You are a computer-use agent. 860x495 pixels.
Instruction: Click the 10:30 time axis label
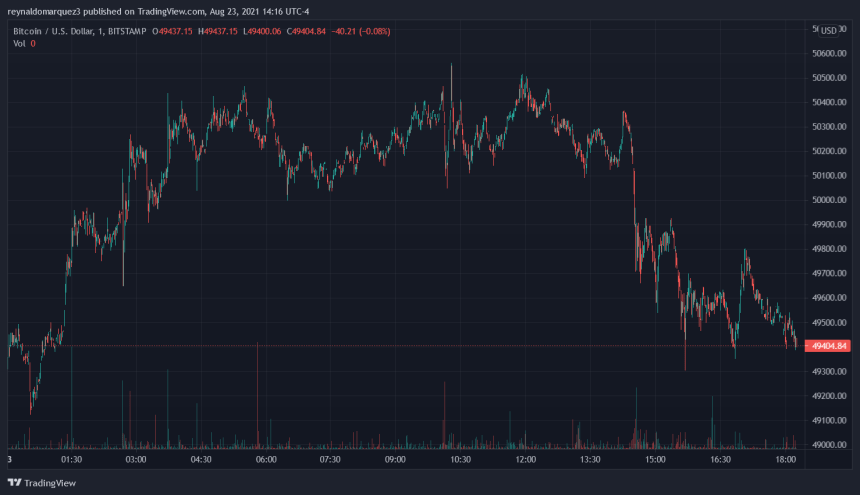[x=461, y=459]
